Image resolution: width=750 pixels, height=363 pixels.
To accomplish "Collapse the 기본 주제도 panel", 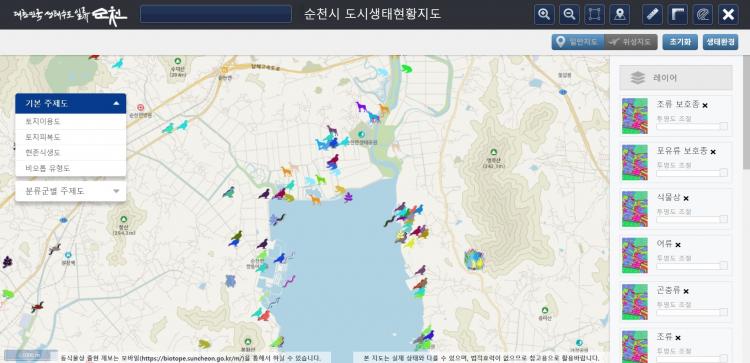I will pos(116,103).
